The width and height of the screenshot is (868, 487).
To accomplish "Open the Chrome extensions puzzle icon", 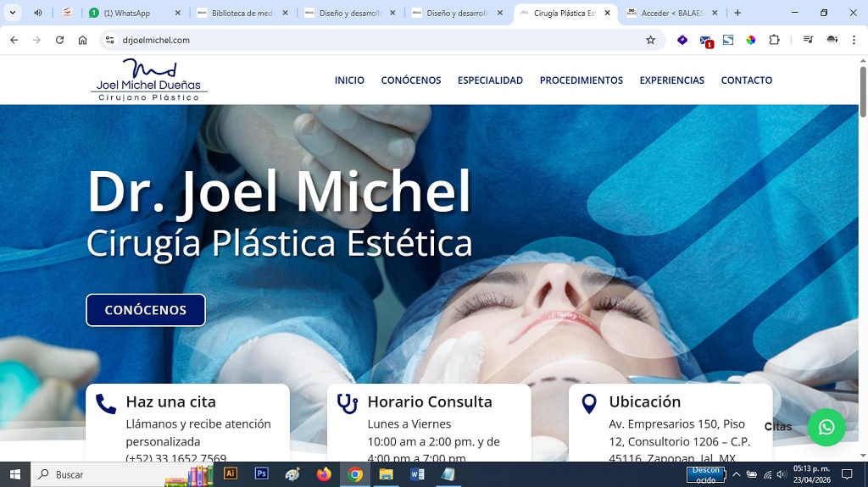I will 774,40.
